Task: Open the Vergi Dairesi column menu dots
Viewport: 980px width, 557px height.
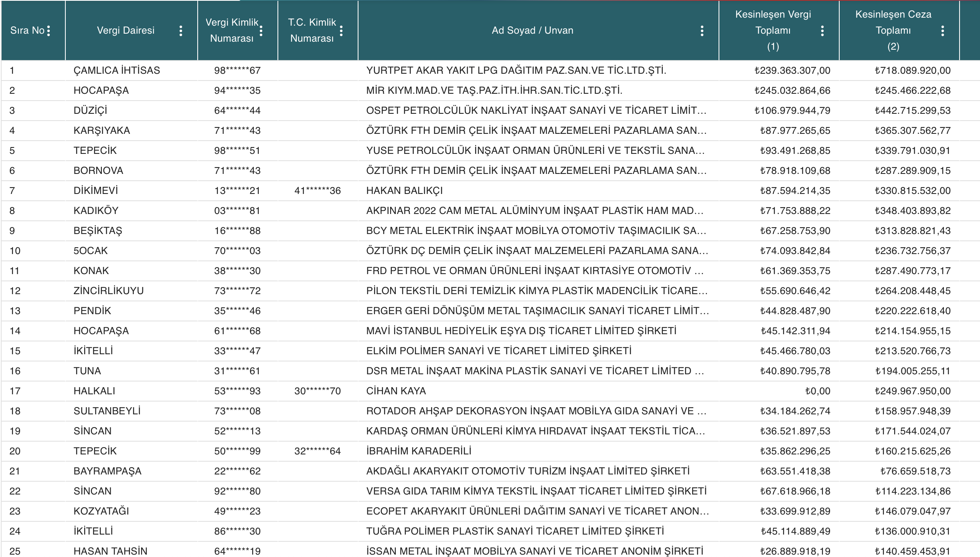Action: [x=181, y=31]
